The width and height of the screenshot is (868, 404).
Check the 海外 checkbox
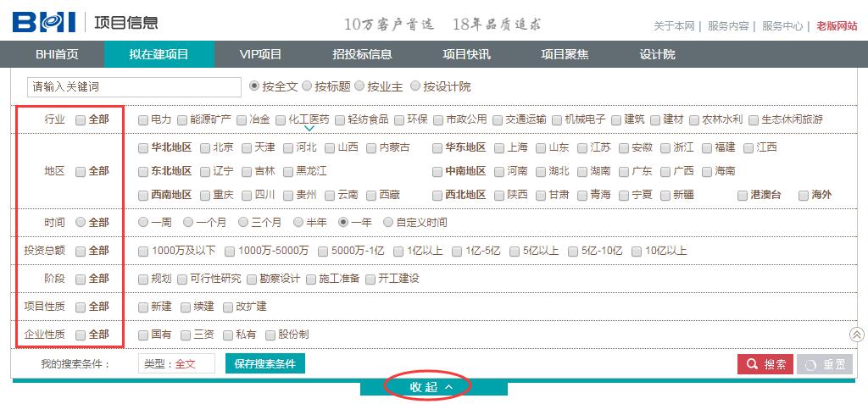pyautogui.click(x=804, y=196)
